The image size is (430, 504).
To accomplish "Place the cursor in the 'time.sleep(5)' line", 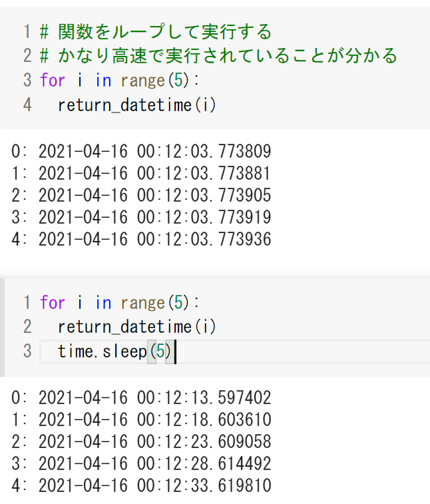I will click(x=234, y=352).
